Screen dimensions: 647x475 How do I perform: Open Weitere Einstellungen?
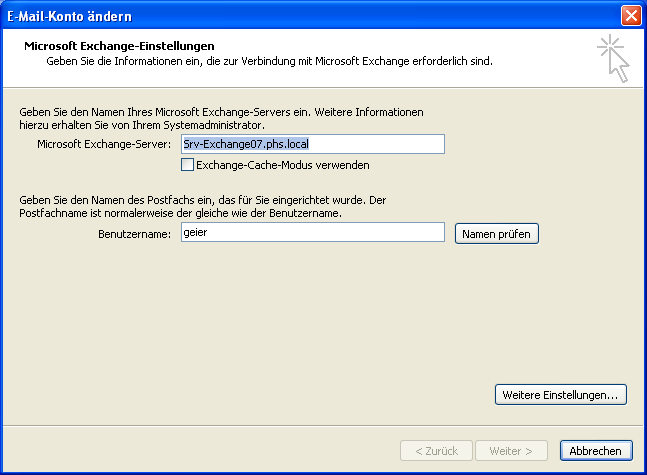[560, 395]
